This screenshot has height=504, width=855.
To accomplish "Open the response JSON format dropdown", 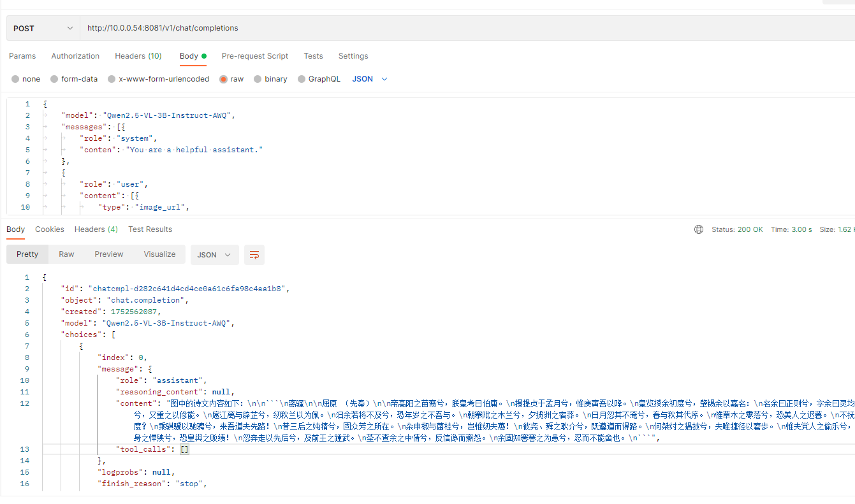I will pos(215,255).
